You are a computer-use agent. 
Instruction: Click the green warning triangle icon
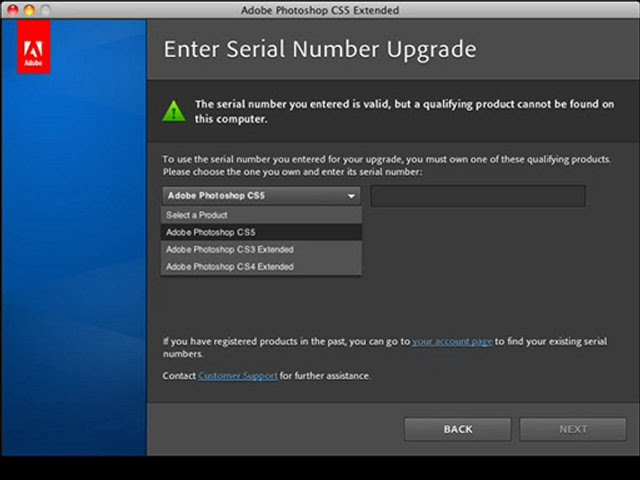[173, 111]
